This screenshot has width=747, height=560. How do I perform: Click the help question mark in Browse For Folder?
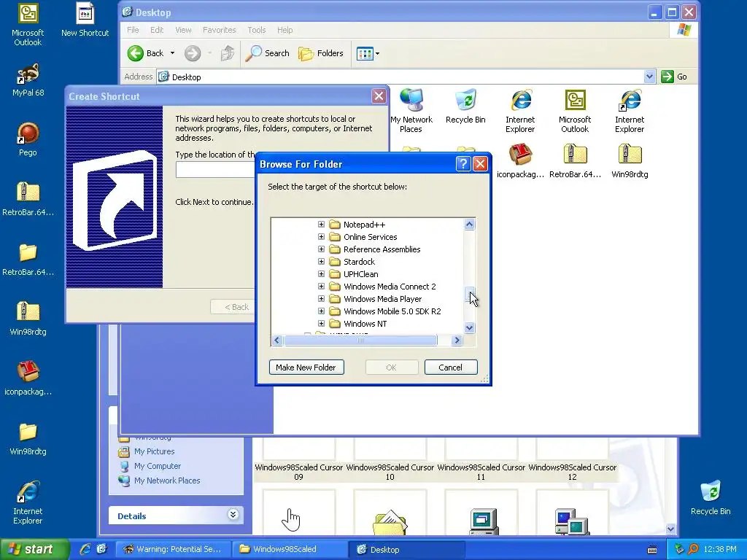pos(463,164)
